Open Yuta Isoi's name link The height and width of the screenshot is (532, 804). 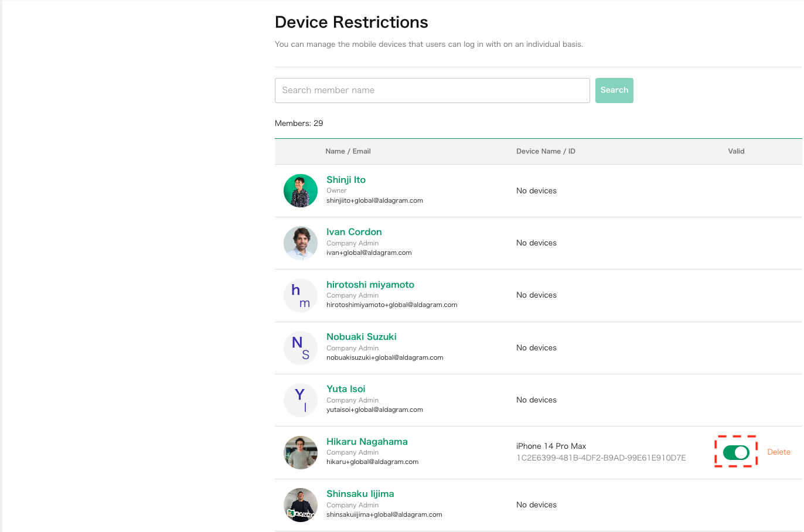[x=346, y=389]
